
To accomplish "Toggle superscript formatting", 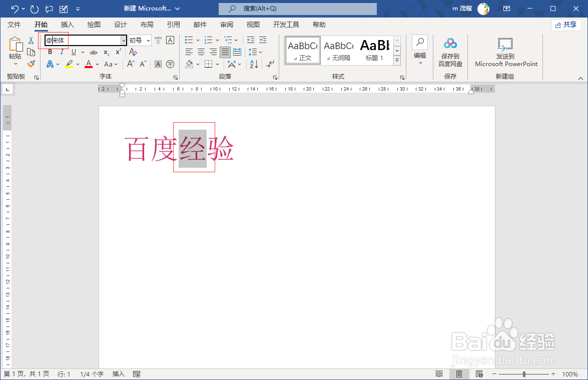I will [119, 52].
